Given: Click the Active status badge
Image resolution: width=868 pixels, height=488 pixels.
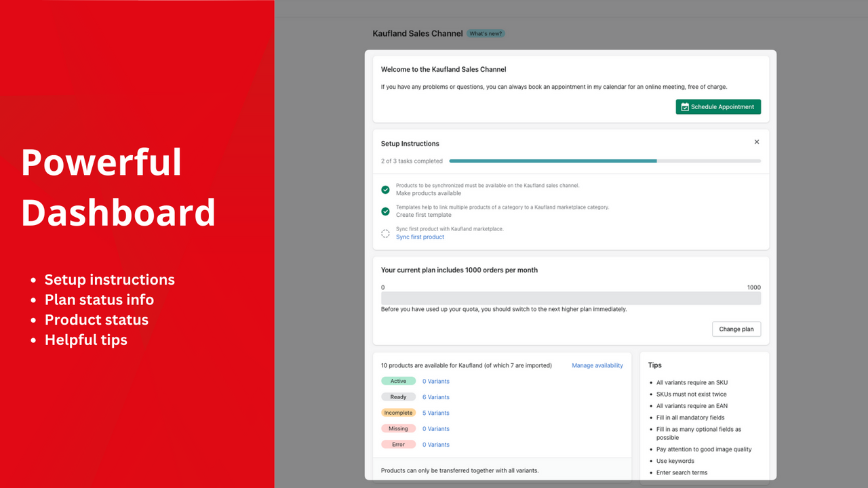Looking at the screenshot, I should coord(398,382).
